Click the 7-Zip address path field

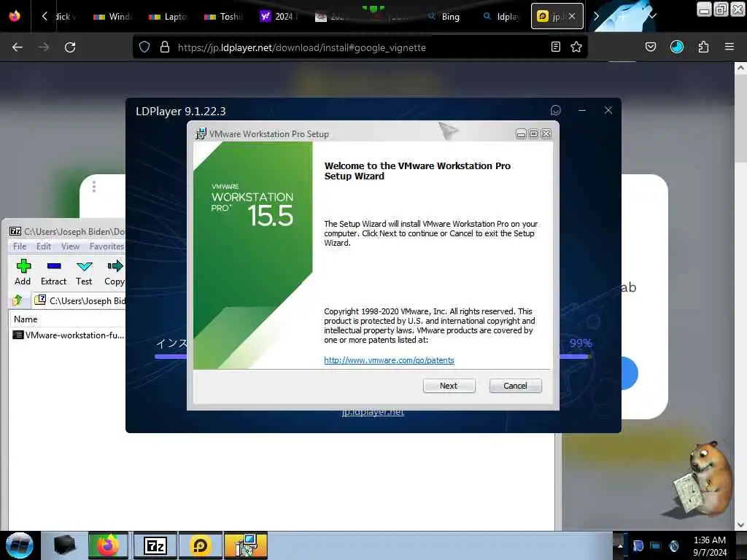[80, 300]
